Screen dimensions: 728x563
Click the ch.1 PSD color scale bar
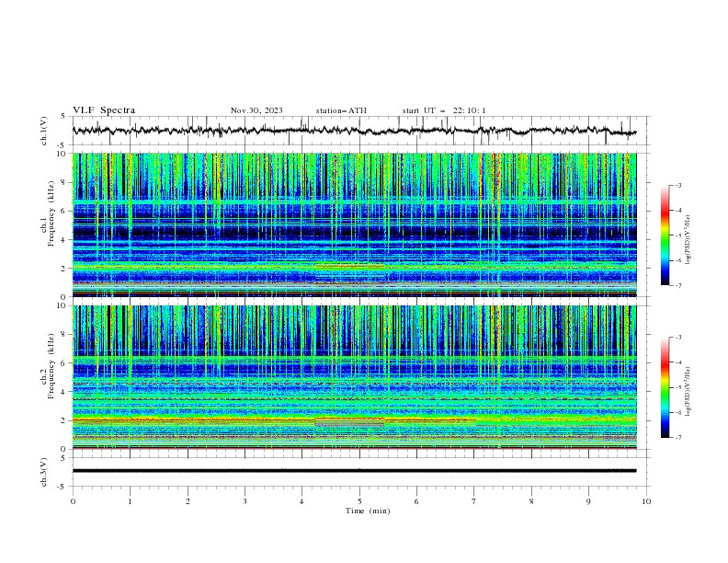coord(665,236)
